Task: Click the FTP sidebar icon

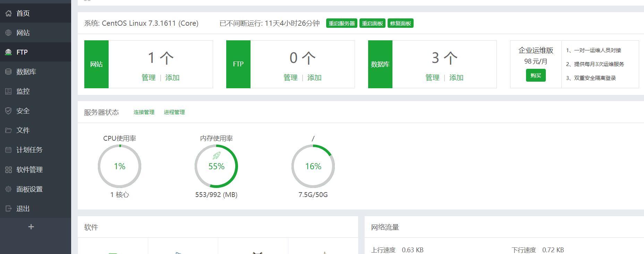Action: (x=9, y=52)
